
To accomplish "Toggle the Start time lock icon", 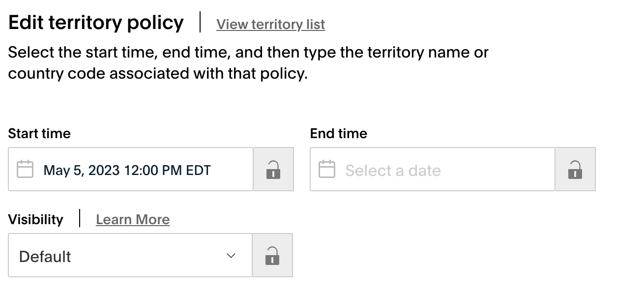I will 273,169.
